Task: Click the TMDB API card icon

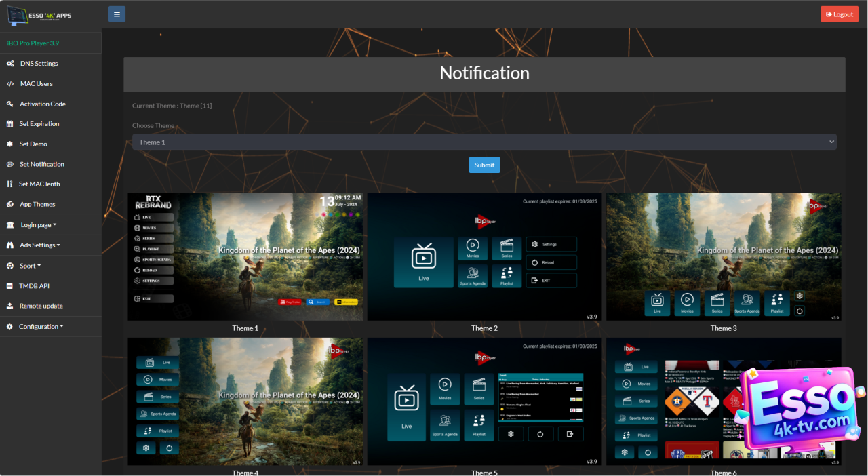Action: (x=10, y=286)
